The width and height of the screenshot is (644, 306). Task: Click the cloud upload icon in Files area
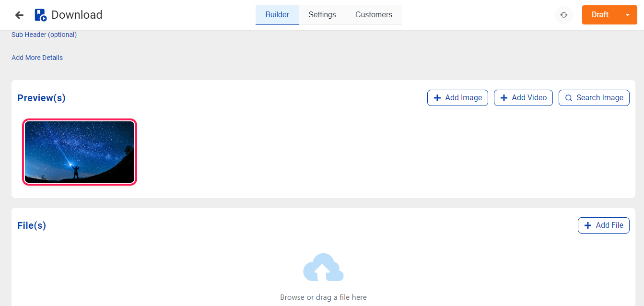point(323,267)
